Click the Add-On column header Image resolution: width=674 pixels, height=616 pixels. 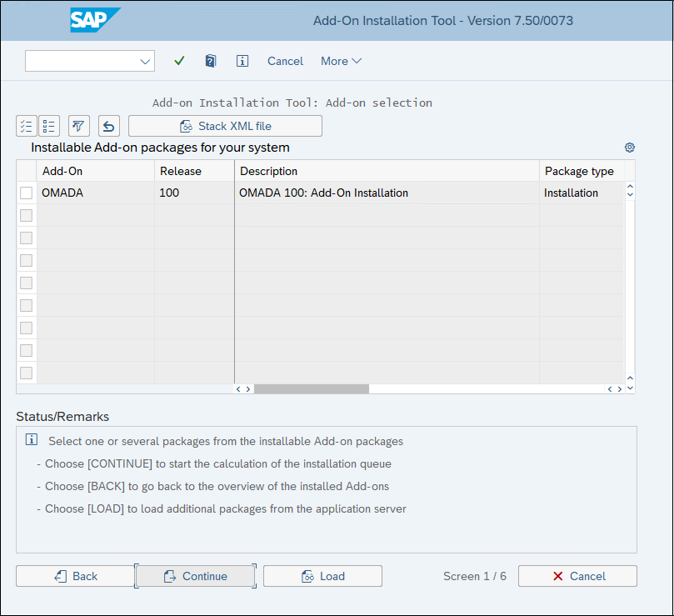[96, 171]
